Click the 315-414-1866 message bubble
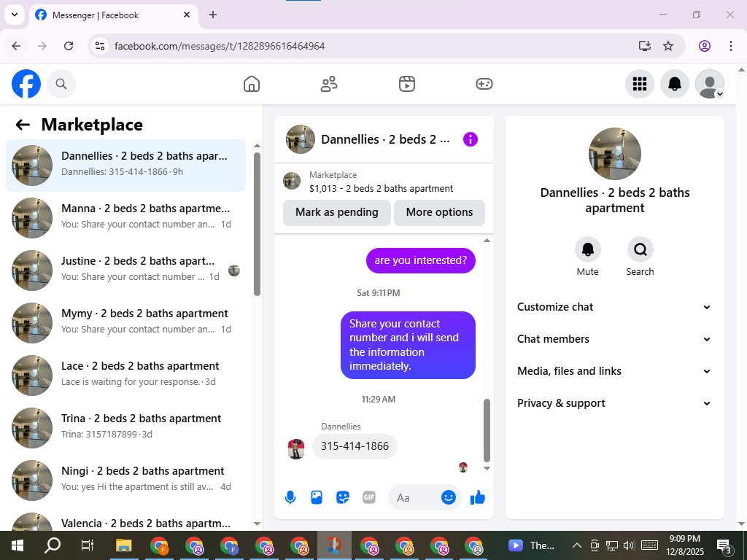 (x=355, y=446)
